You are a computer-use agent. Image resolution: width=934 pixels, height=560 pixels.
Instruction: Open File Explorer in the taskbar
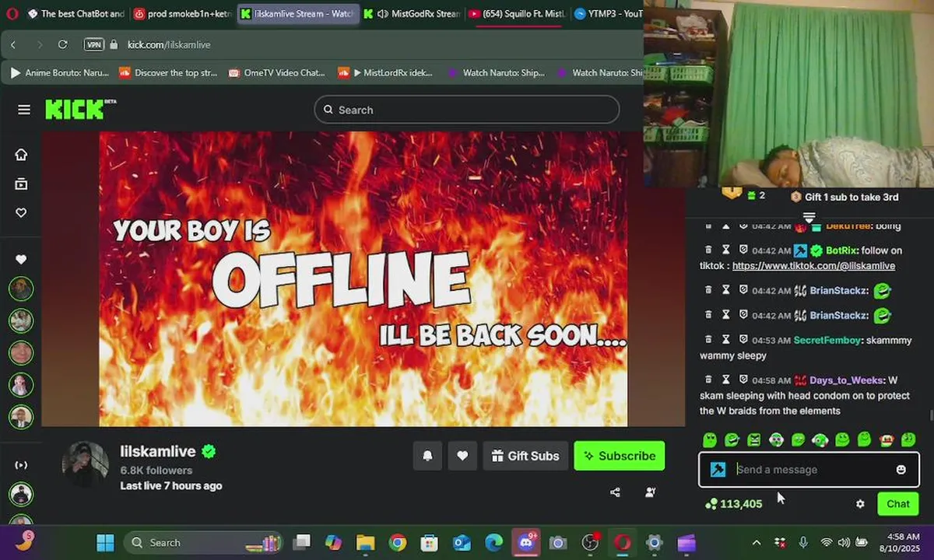pyautogui.click(x=365, y=542)
